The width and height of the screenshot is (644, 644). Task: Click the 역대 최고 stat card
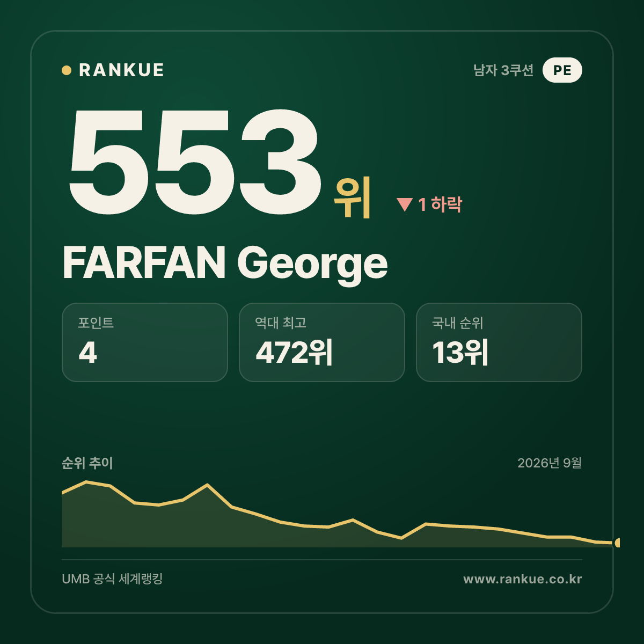click(322, 342)
